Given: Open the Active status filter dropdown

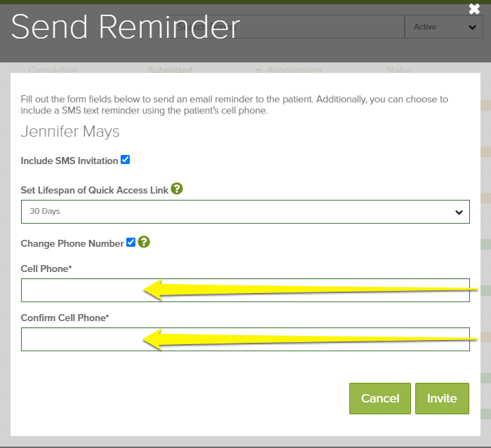Looking at the screenshot, I should click(x=443, y=27).
